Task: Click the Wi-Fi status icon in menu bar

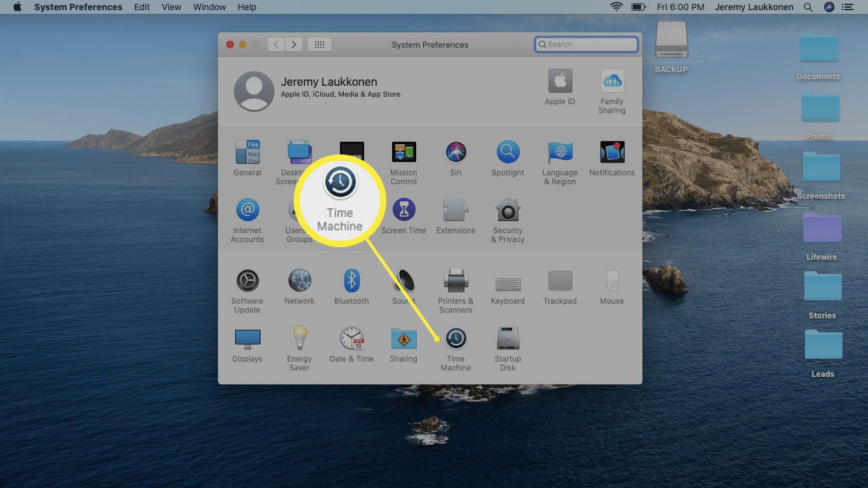Action: point(616,7)
